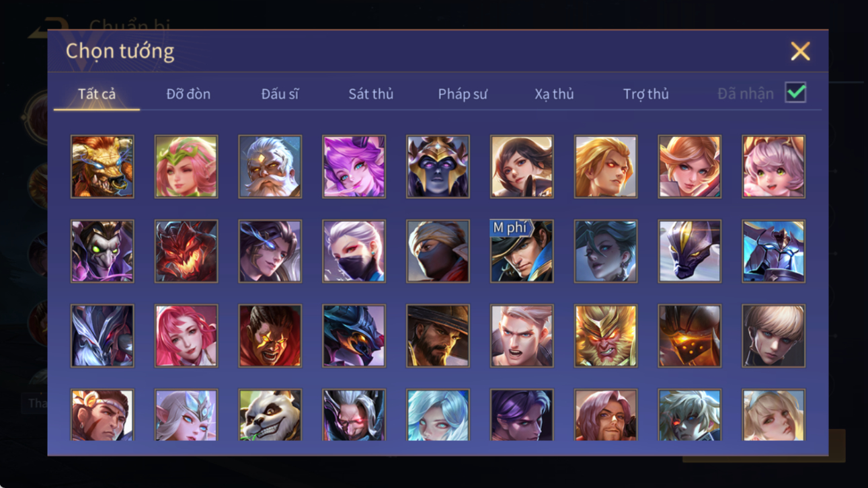The height and width of the screenshot is (488, 868).
Task: Toggle the Đã nhận checkbox
Action: click(x=795, y=93)
